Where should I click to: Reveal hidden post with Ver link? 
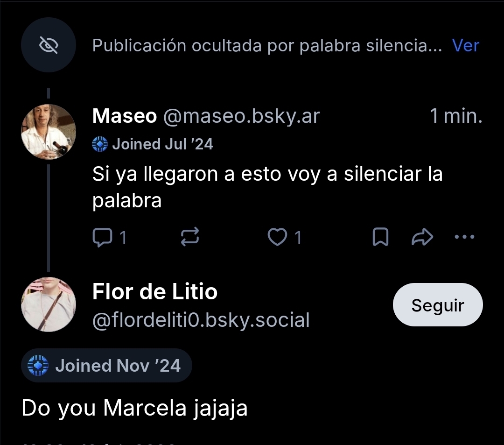pos(465,45)
